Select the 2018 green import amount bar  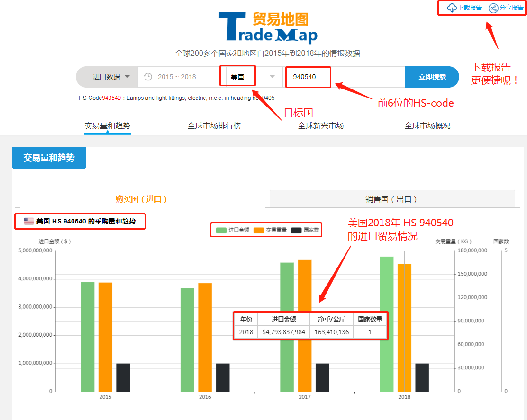click(387, 324)
